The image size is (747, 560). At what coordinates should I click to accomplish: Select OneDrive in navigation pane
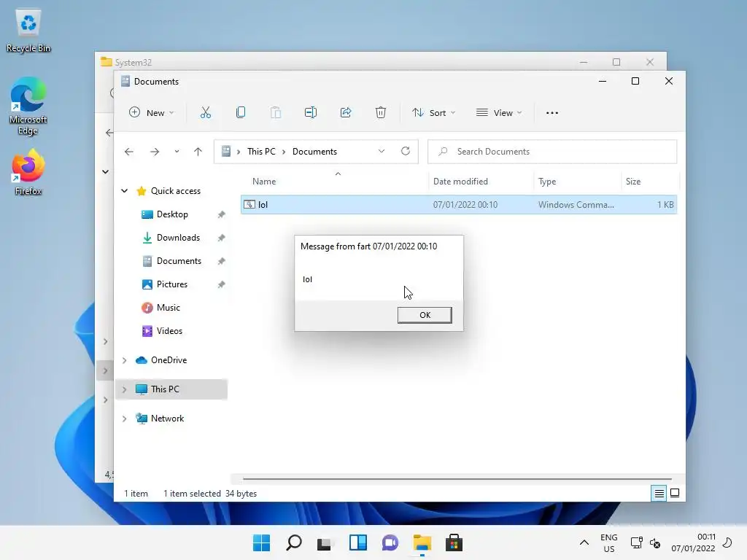coord(169,360)
